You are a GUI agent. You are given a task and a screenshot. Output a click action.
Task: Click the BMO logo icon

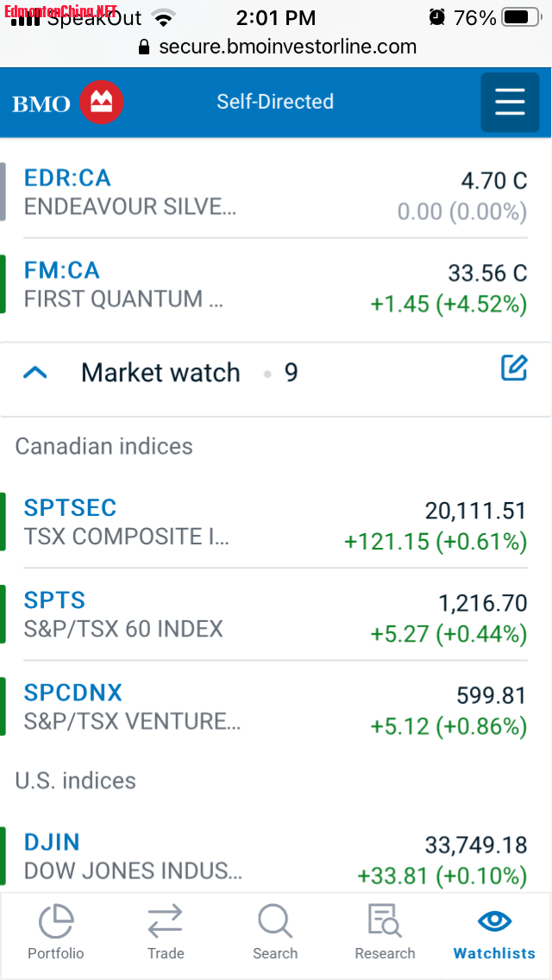(x=102, y=104)
